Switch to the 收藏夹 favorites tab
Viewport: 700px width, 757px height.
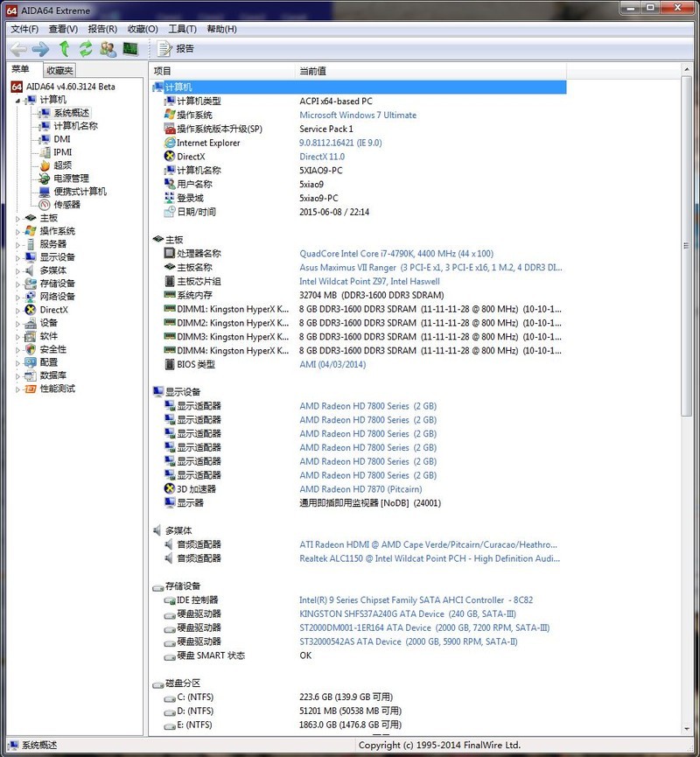click(60, 70)
